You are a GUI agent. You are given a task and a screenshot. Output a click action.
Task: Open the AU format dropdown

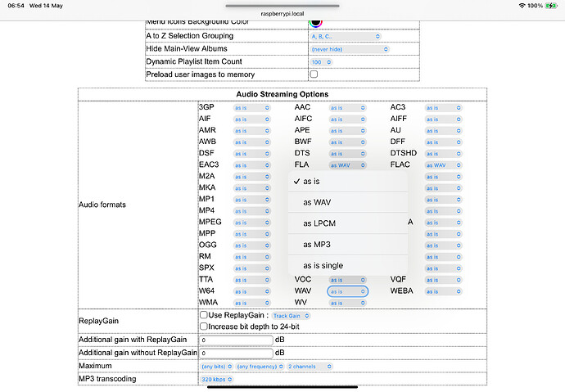coord(443,131)
